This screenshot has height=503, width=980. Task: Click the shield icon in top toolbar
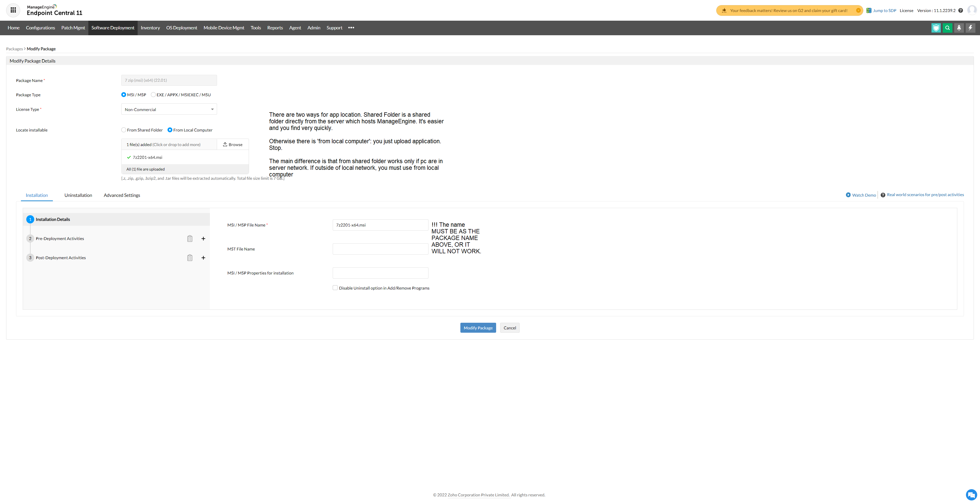click(936, 28)
